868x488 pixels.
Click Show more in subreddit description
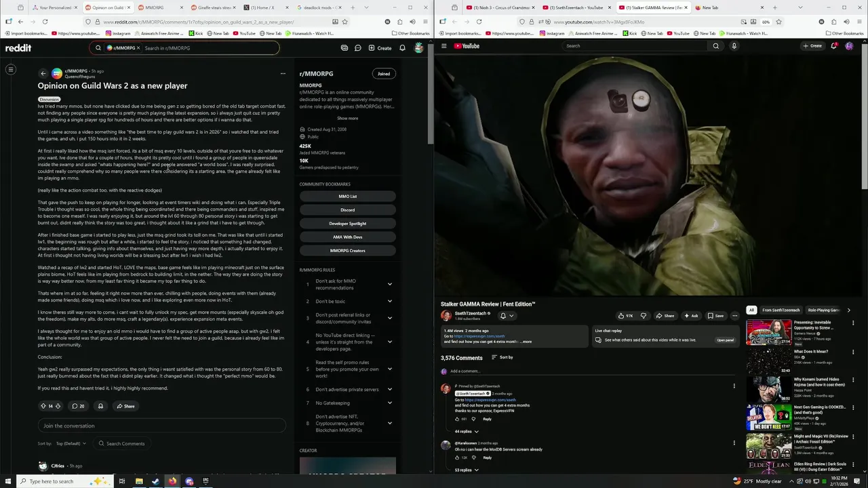point(347,118)
